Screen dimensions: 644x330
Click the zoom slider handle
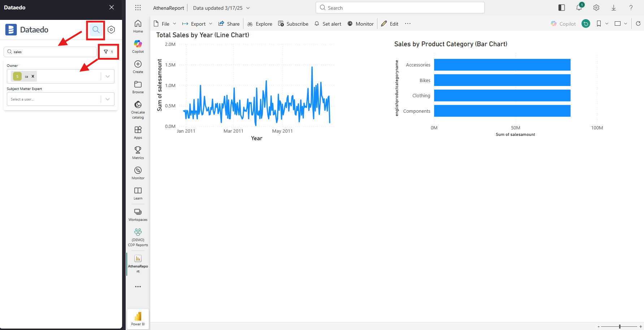[619, 326]
